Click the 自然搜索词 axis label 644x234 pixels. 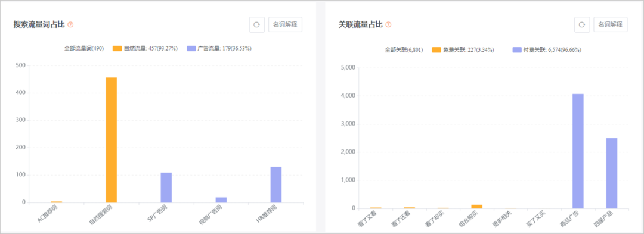point(101,215)
